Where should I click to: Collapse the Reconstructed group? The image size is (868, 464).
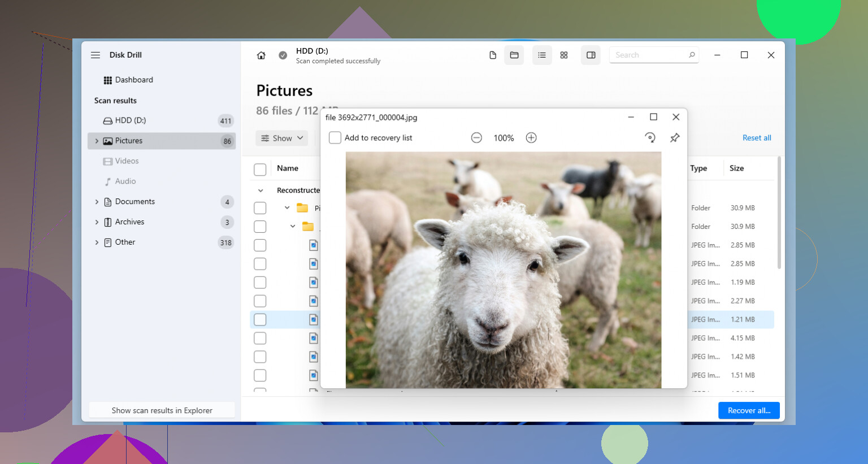[x=261, y=190]
